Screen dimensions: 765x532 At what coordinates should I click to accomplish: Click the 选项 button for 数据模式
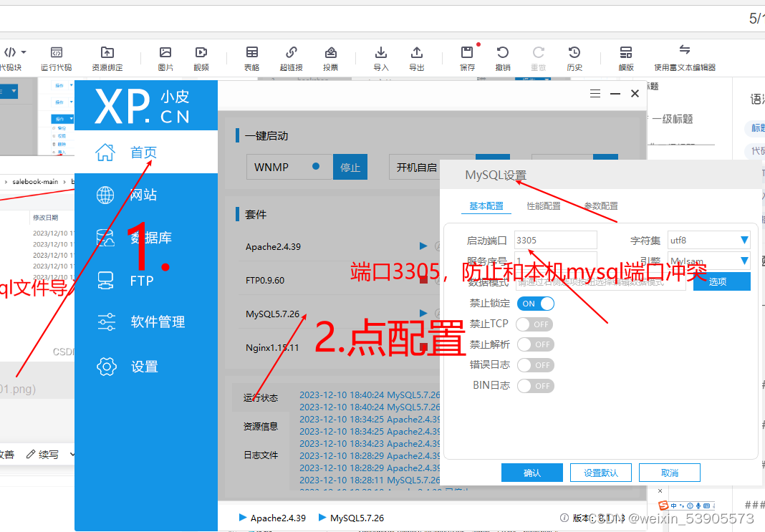[x=721, y=281]
